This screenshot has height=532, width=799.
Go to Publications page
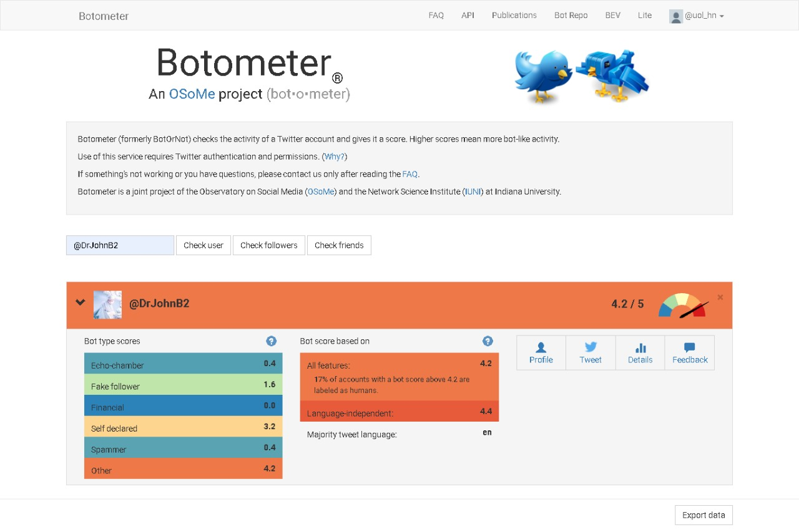[514, 15]
